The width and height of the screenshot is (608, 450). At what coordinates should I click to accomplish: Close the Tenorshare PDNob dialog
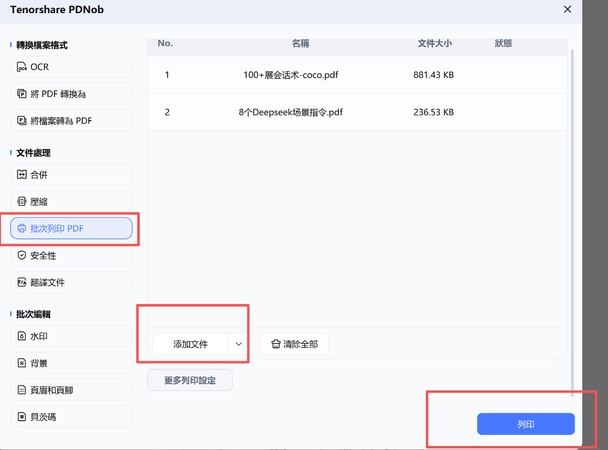(x=567, y=9)
